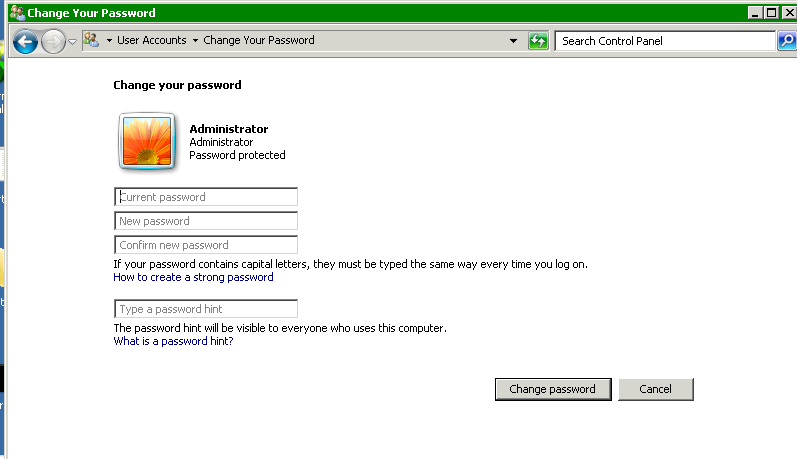Image resolution: width=797 pixels, height=459 pixels.
Task: Open What is a password hint link
Action: pos(173,341)
